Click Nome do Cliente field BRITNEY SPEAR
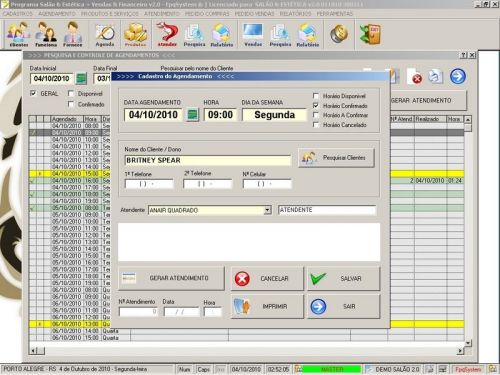The image size is (500, 375). [x=208, y=160]
